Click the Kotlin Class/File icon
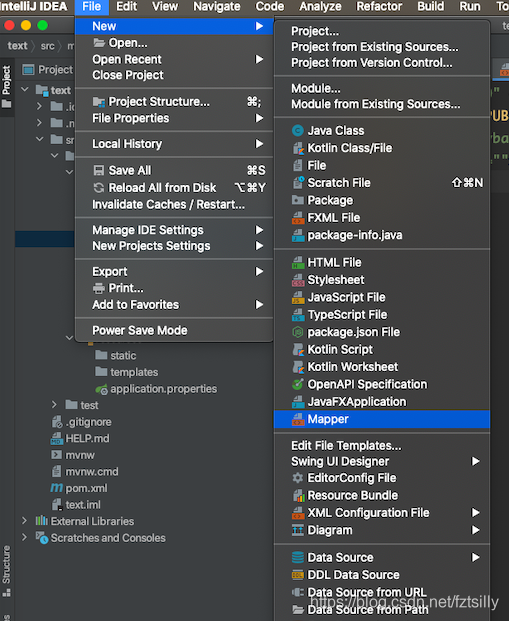 pos(297,148)
